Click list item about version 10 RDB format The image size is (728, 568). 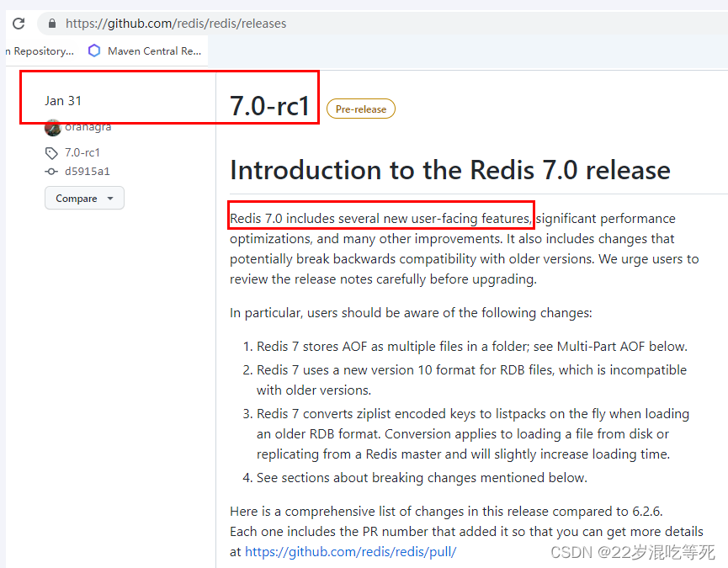(x=471, y=380)
